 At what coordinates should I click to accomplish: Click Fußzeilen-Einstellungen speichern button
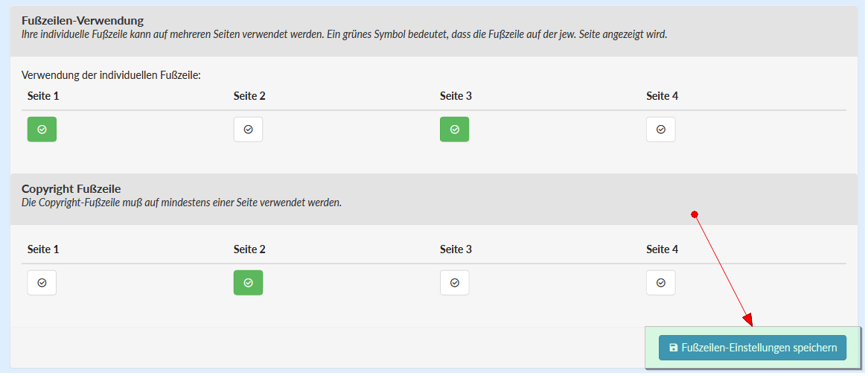(x=752, y=348)
